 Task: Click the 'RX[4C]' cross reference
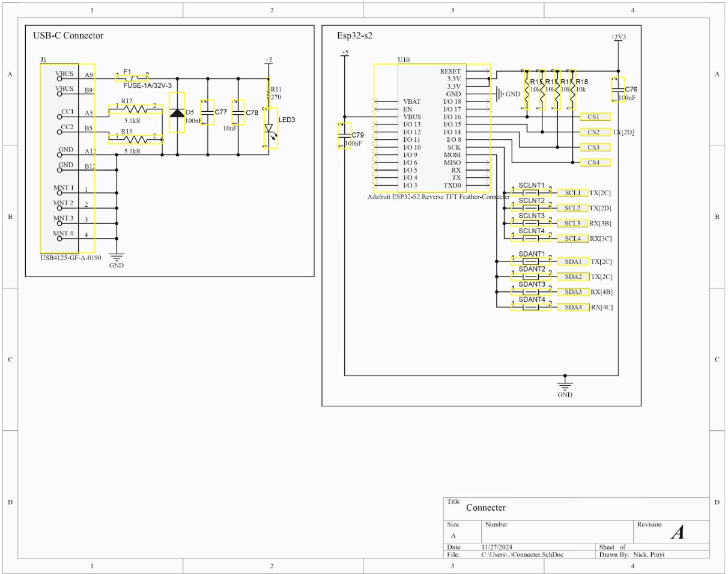601,307
